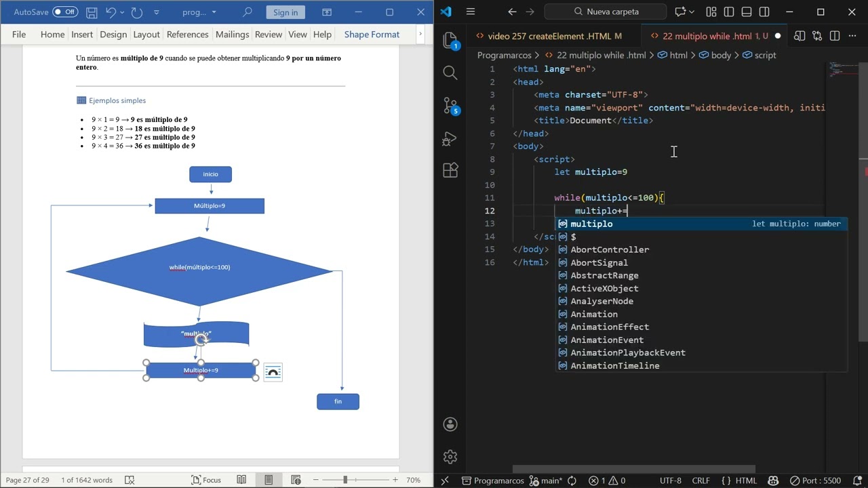Click the 'Nueva carpeta' command center search
Viewport: 868px width, 488px height.
pos(606,12)
